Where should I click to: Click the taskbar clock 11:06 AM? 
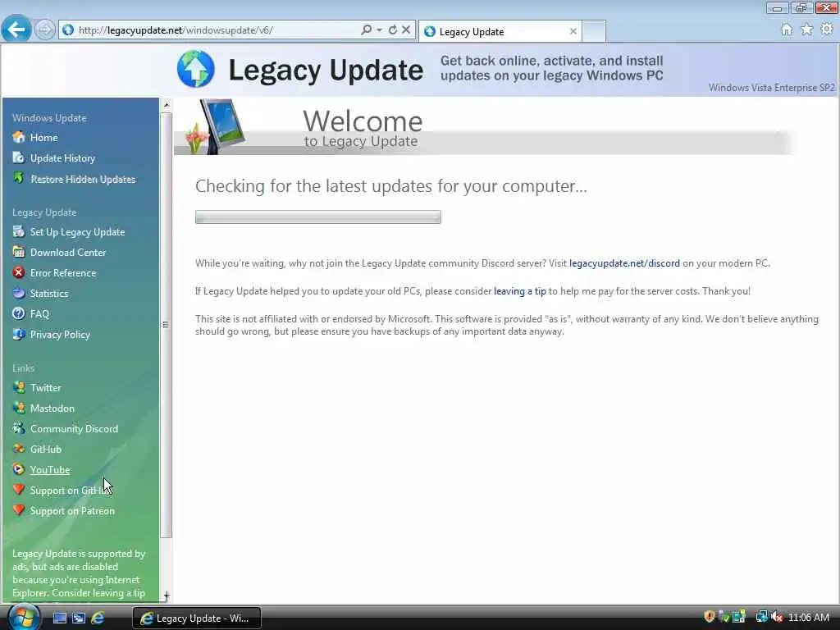pos(809,618)
